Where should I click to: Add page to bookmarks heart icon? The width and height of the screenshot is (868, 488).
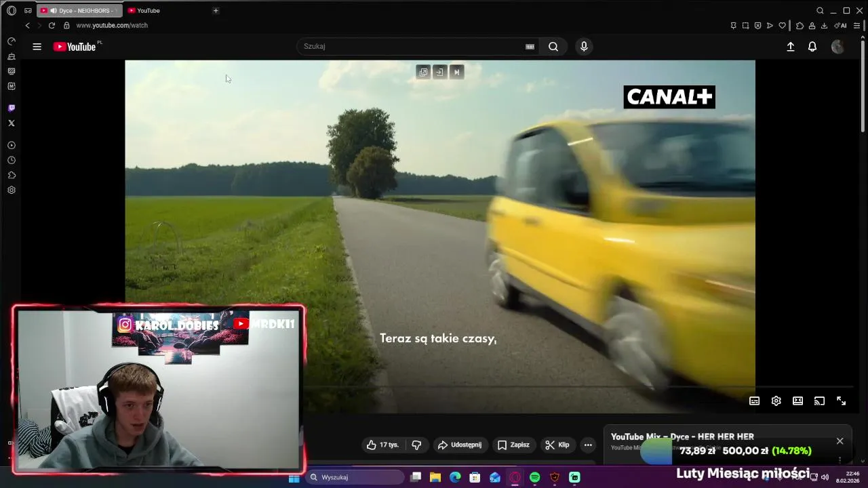tap(782, 26)
